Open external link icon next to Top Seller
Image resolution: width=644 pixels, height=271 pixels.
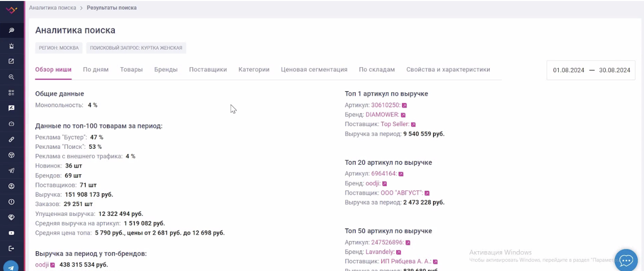(413, 125)
